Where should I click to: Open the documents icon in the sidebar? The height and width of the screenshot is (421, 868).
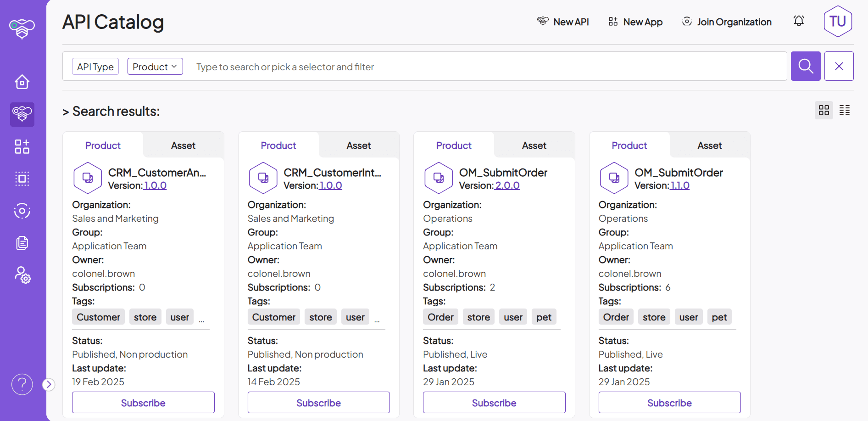(x=22, y=243)
